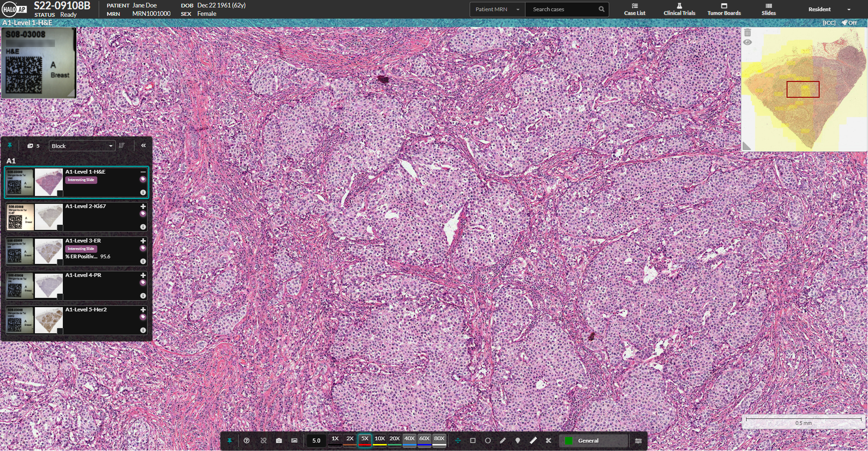Screen dimensions: 868x451
Task: Add A1-Level 3-ER to viewer with plus
Action: 143,241
